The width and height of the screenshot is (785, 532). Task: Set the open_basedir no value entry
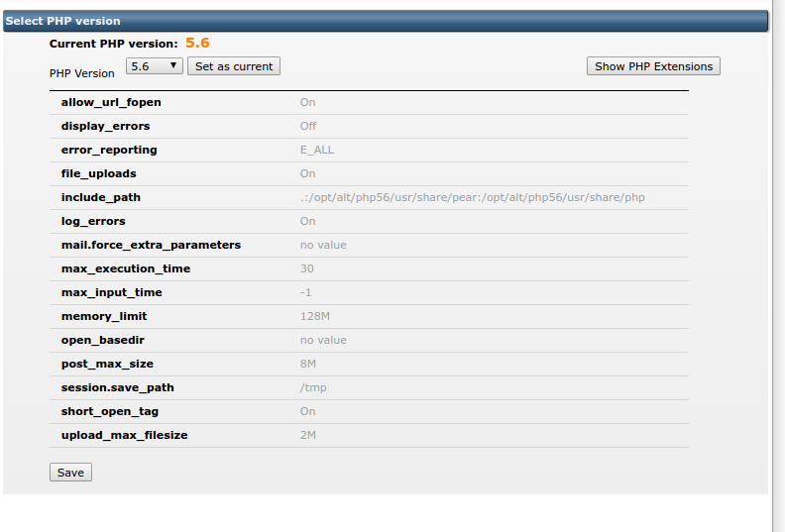tap(323, 340)
